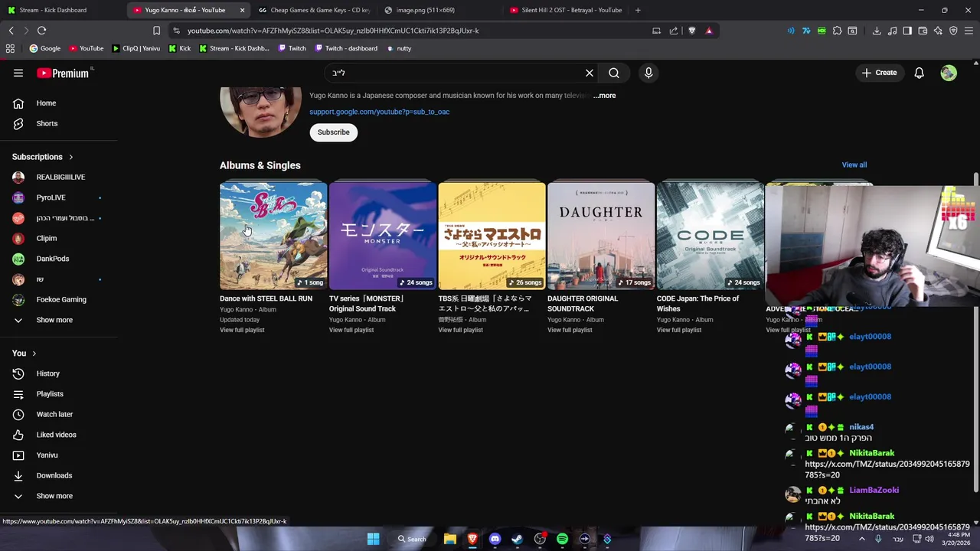The height and width of the screenshot is (551, 980).
Task: Open YouTube notifications bell
Action: coord(919,73)
